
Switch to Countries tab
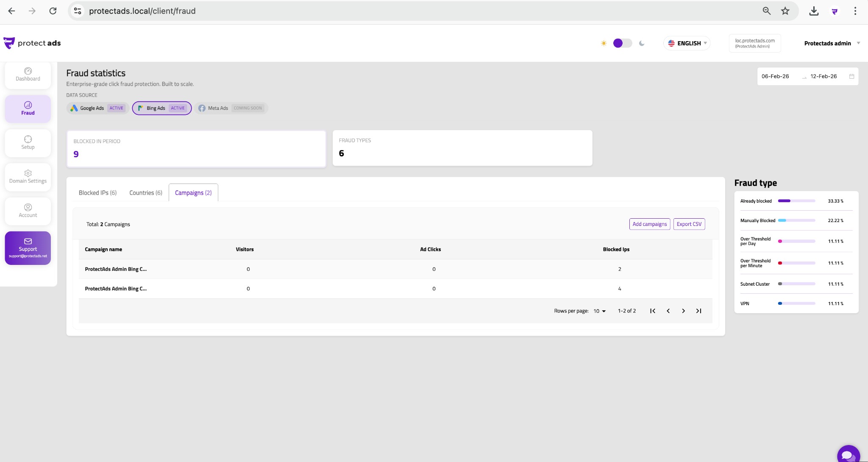pos(145,193)
